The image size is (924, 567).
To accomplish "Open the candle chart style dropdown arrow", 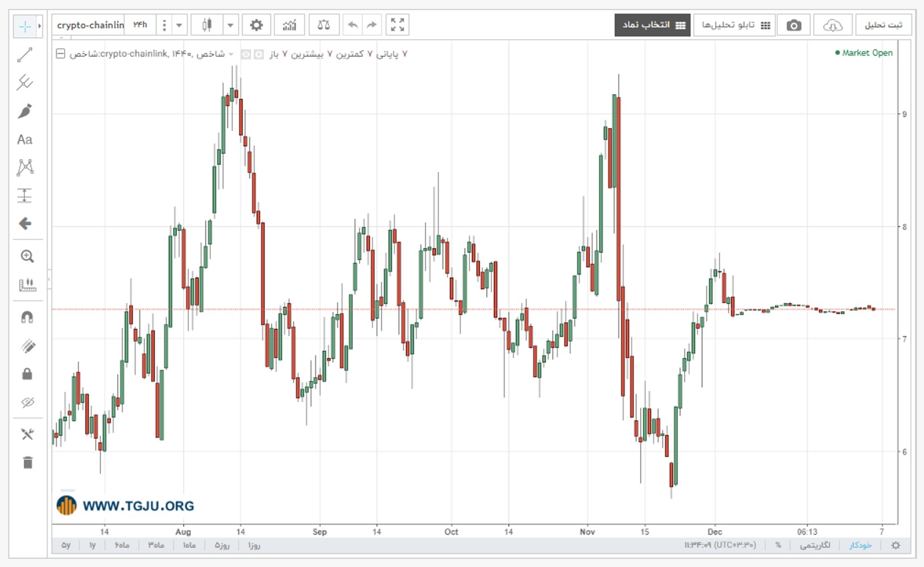I will 230,25.
